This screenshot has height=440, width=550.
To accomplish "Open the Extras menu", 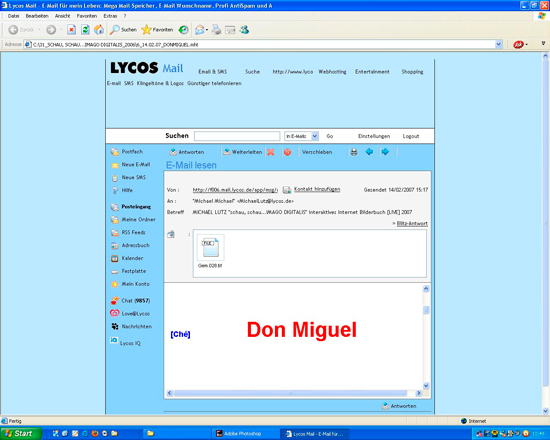I will click(x=110, y=16).
